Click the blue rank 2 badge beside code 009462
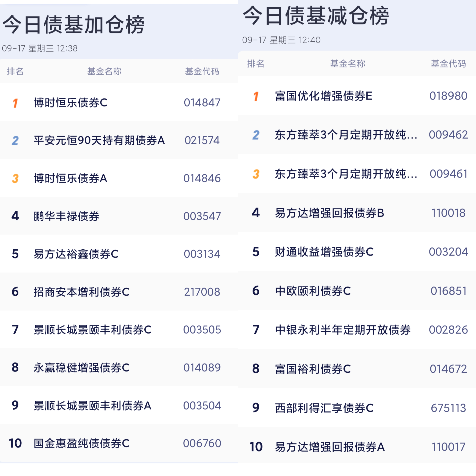Image resolution: width=476 pixels, height=476 pixels. click(x=256, y=135)
